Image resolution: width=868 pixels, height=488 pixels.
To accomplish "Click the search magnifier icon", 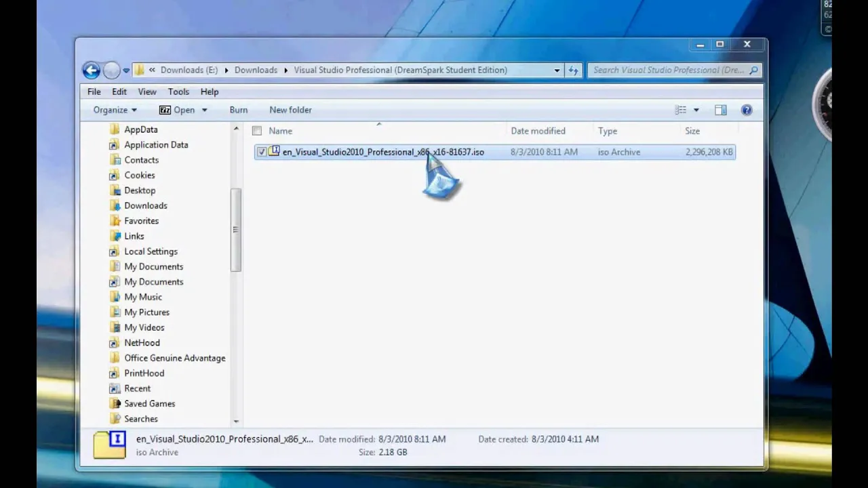I will pos(754,70).
